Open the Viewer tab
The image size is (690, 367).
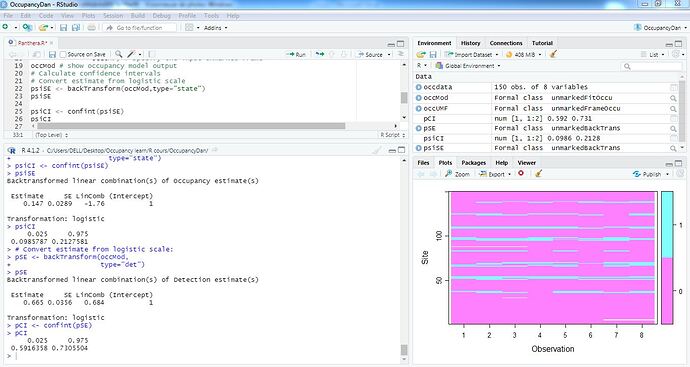point(526,163)
